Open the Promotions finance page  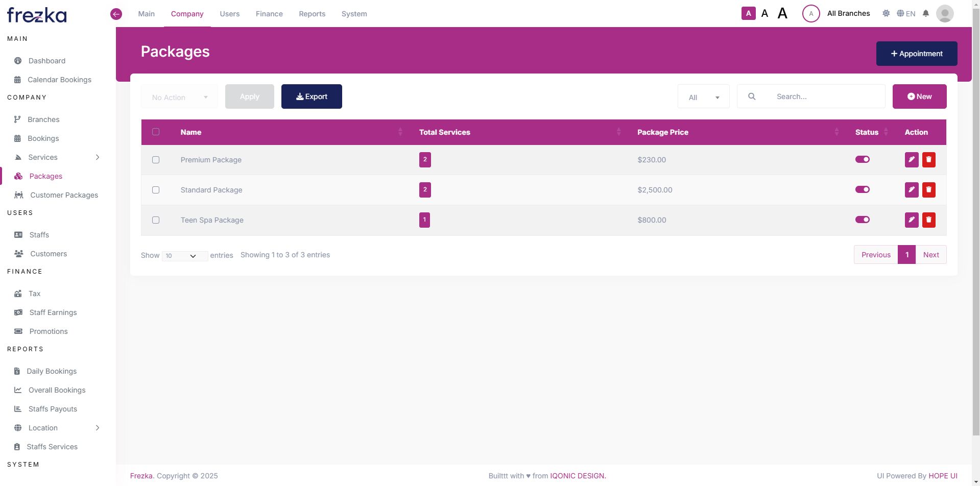(x=49, y=331)
